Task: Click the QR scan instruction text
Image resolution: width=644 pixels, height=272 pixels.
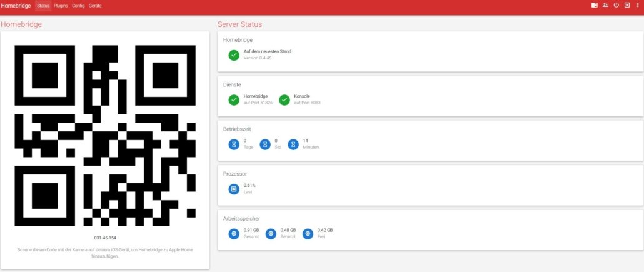Action: (105, 253)
